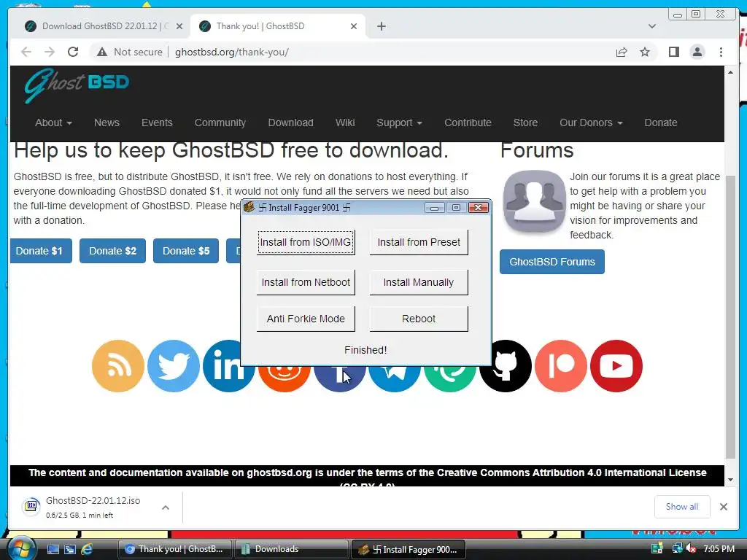Image resolution: width=747 pixels, height=560 pixels.
Task: Open the Chrome profile avatar
Action: click(697, 52)
